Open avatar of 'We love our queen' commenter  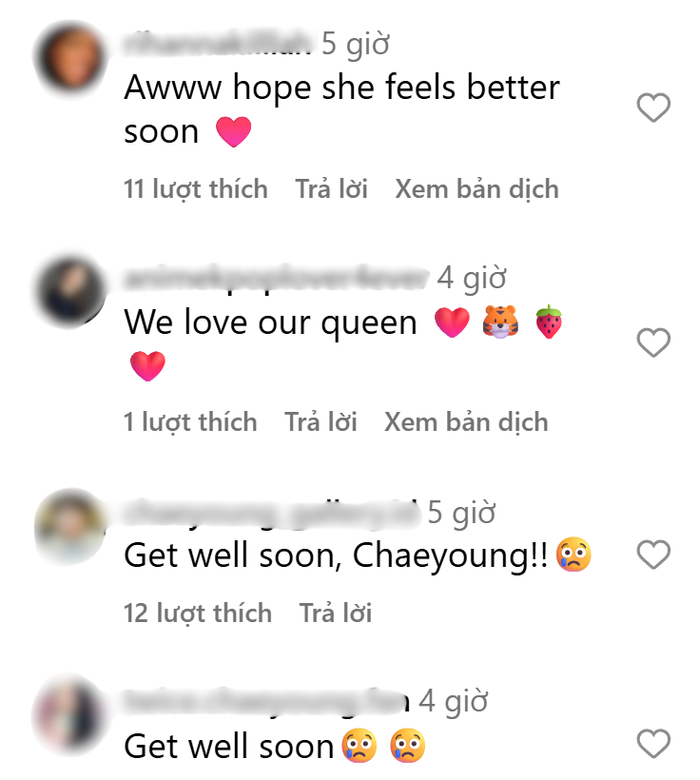(70, 292)
